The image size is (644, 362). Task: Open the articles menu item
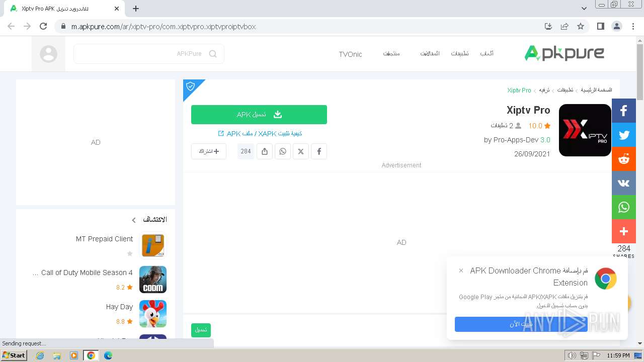point(430,54)
